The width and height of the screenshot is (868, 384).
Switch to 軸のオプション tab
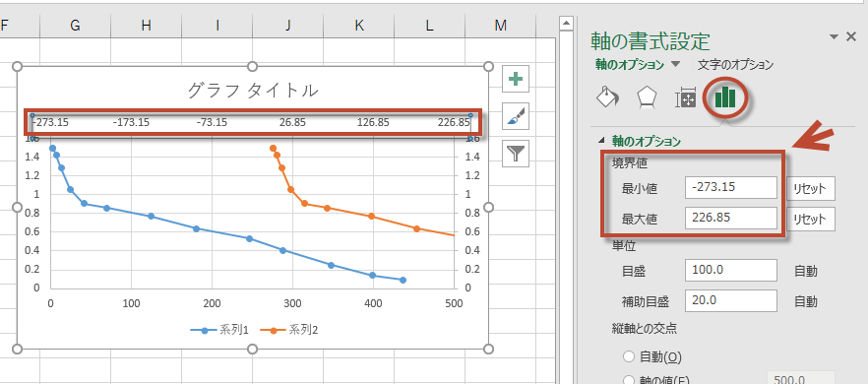pyautogui.click(x=630, y=64)
